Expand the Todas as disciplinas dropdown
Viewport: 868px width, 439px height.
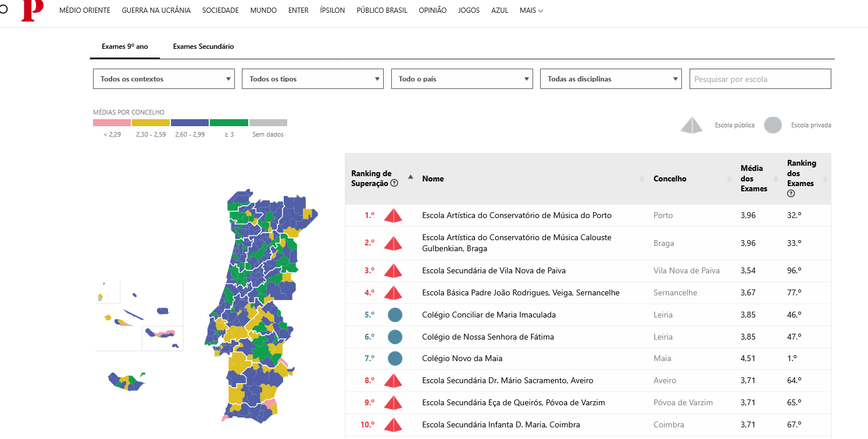pyautogui.click(x=610, y=79)
